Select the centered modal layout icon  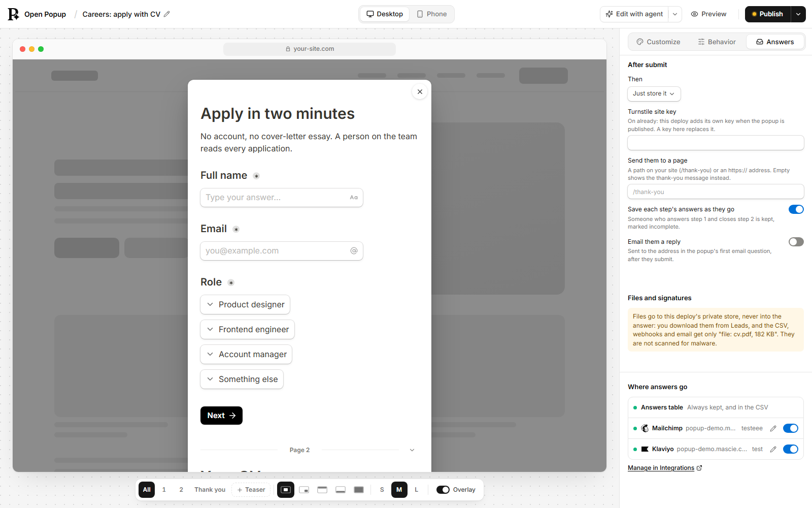click(x=286, y=490)
